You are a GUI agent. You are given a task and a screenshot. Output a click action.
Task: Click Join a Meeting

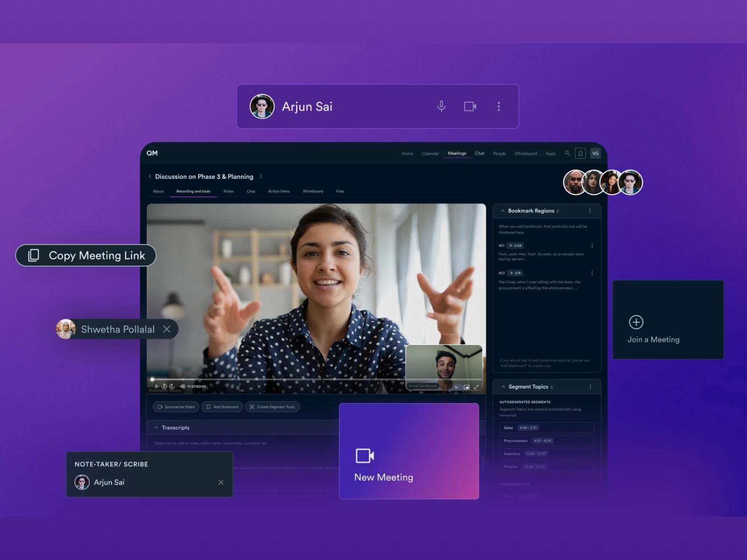tap(668, 320)
